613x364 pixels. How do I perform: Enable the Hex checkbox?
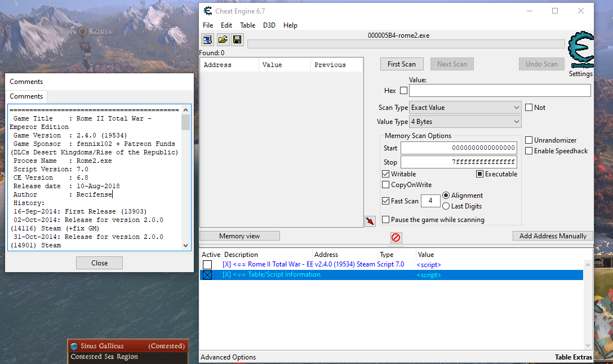click(403, 91)
